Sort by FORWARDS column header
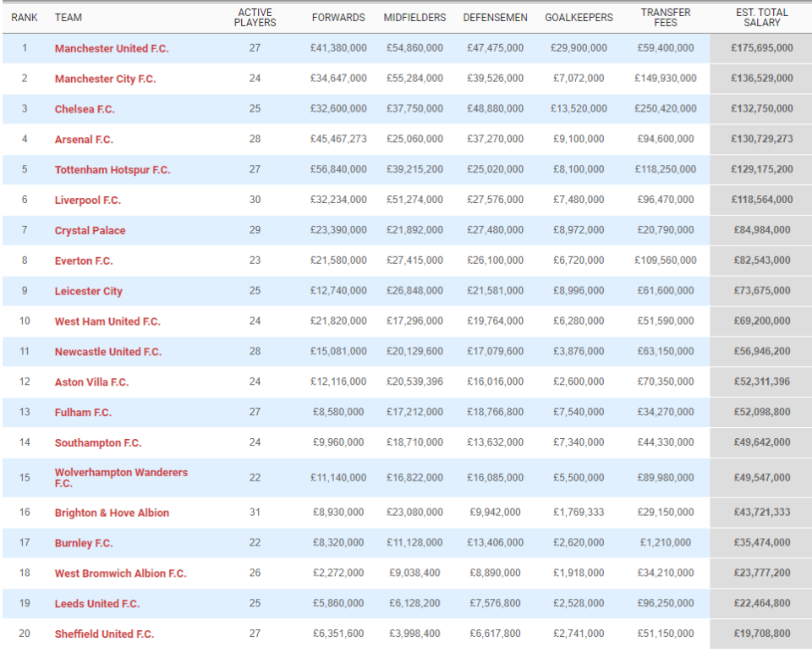This screenshot has width=812, height=653. (338, 18)
